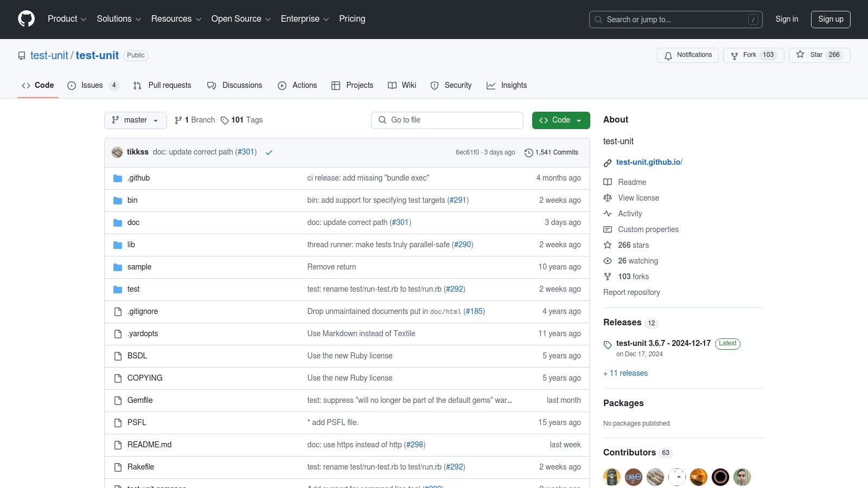
Task: Open the Enterprise dropdown menu
Action: coord(305,19)
